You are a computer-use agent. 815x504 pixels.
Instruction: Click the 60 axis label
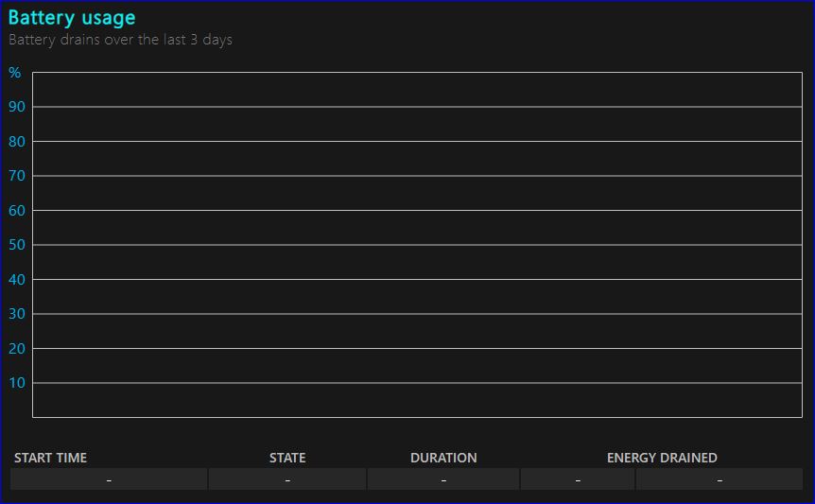coord(17,211)
